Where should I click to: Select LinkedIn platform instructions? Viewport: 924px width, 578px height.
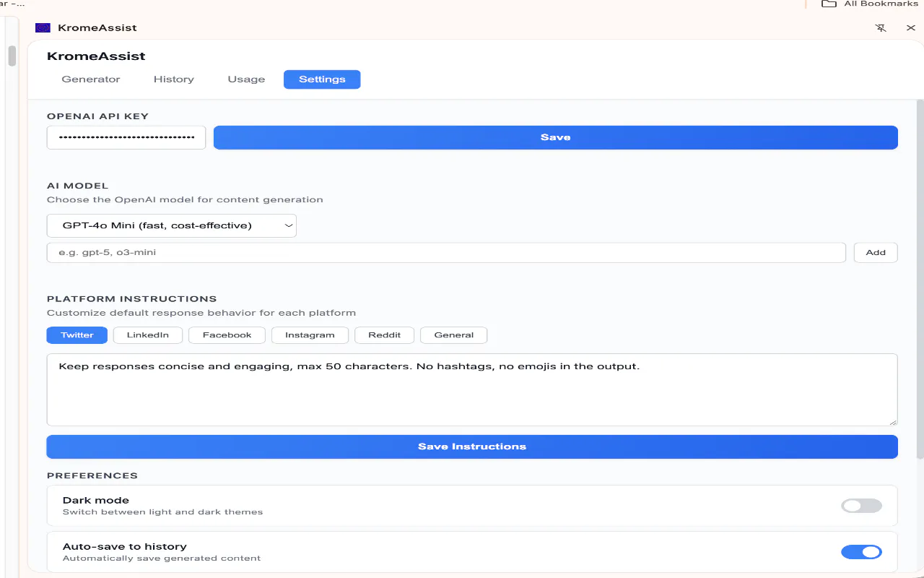(x=148, y=335)
